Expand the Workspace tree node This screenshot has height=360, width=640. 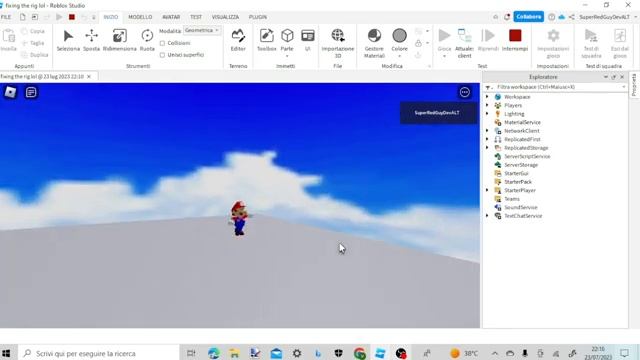[x=487, y=97]
